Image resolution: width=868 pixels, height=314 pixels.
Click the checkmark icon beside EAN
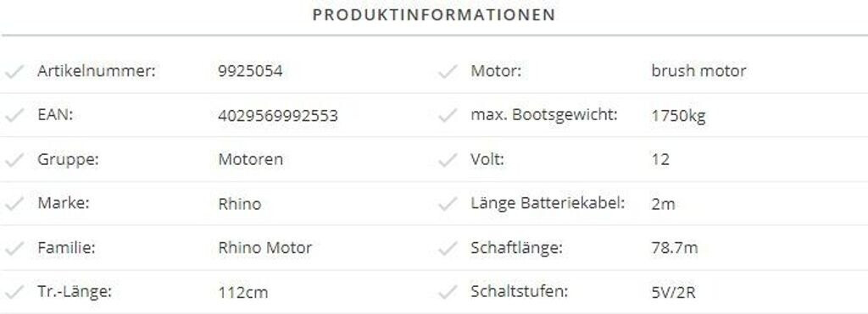point(15,116)
